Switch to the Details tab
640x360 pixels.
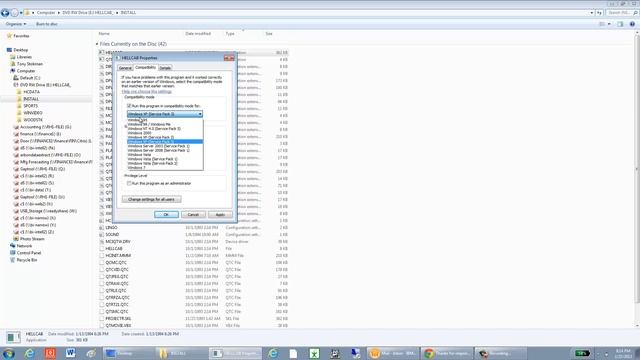(165, 68)
